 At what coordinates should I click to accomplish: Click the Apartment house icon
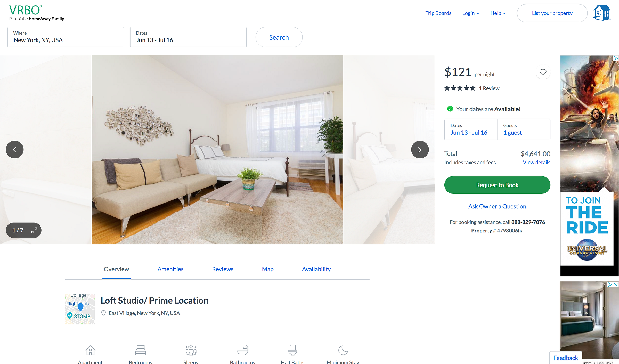coord(91,350)
